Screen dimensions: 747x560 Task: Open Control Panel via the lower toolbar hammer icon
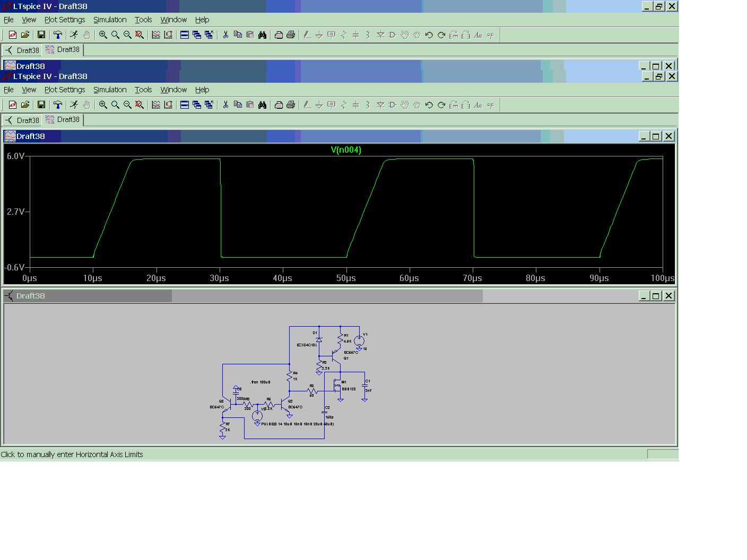tap(57, 105)
